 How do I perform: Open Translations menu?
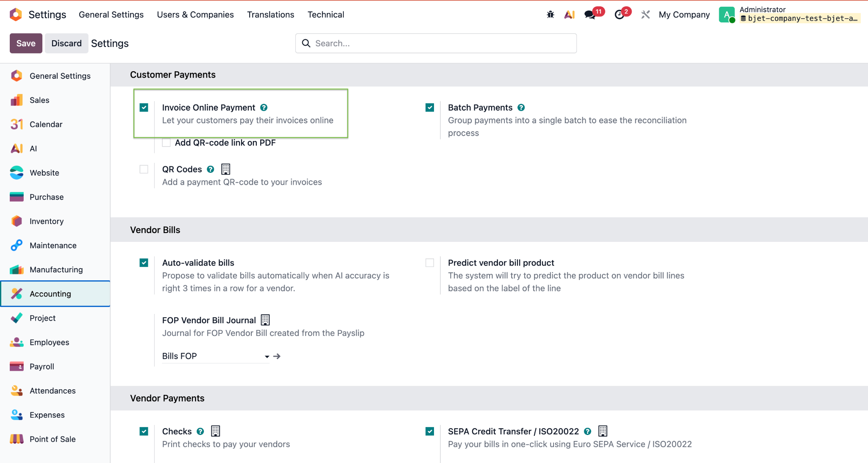point(271,15)
